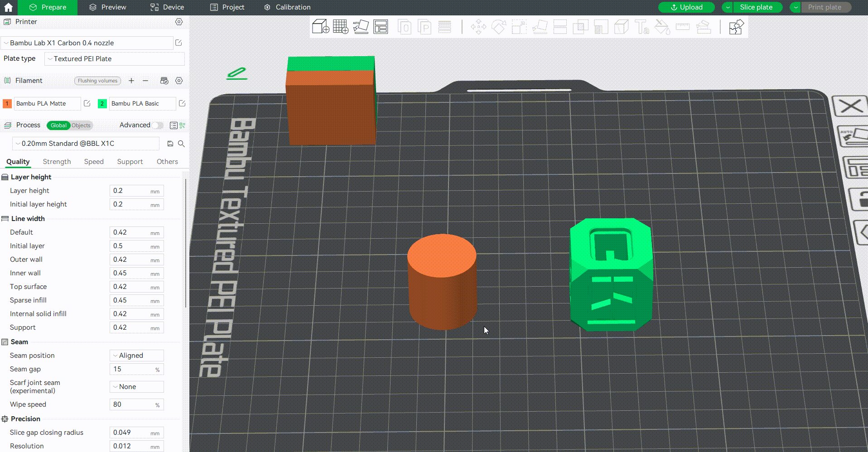Open the Plate type dropdown
Viewport: 868px width, 452px height.
point(115,59)
